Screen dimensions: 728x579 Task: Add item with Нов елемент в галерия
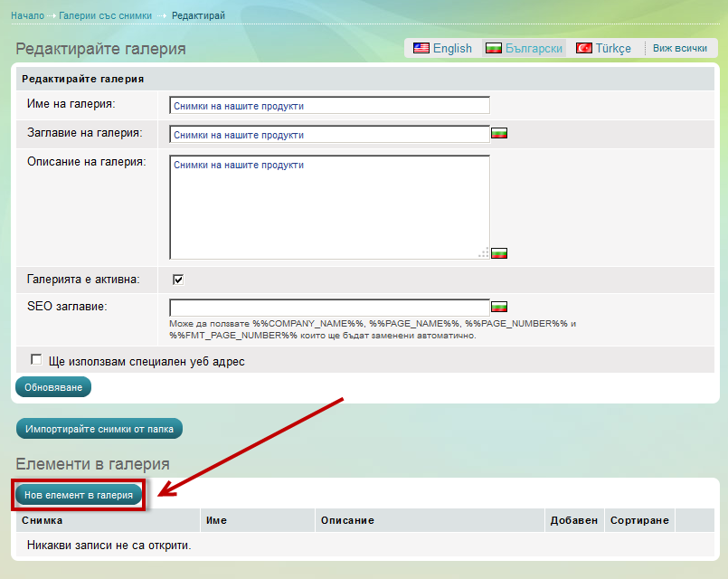point(79,495)
